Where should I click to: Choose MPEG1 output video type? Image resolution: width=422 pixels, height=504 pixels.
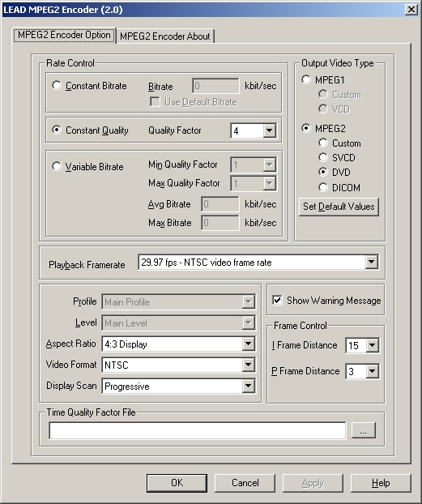(x=306, y=79)
